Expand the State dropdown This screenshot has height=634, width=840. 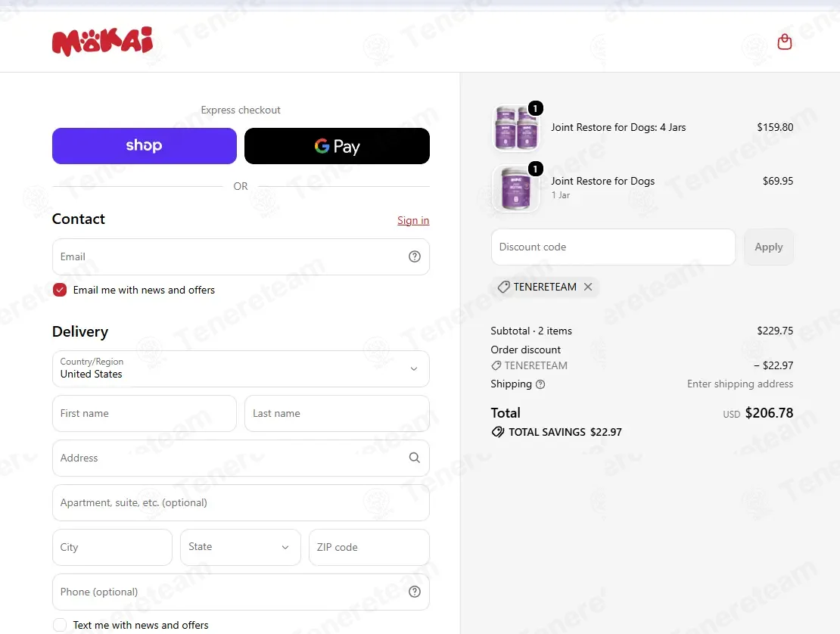click(240, 547)
